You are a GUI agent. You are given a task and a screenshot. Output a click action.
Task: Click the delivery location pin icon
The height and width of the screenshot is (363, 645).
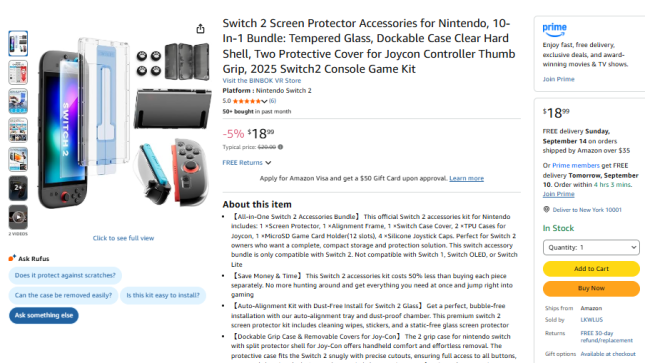(546, 209)
